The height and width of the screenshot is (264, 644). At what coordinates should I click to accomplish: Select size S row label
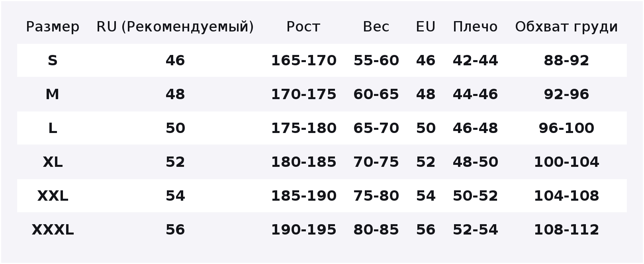point(53,61)
